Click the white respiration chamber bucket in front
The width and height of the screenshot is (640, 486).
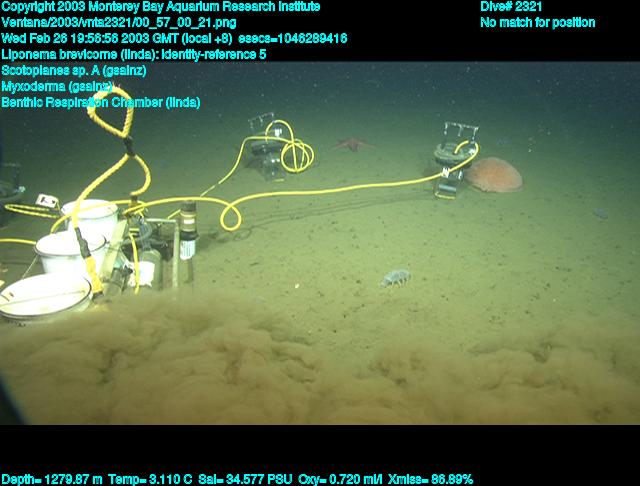click(45, 297)
